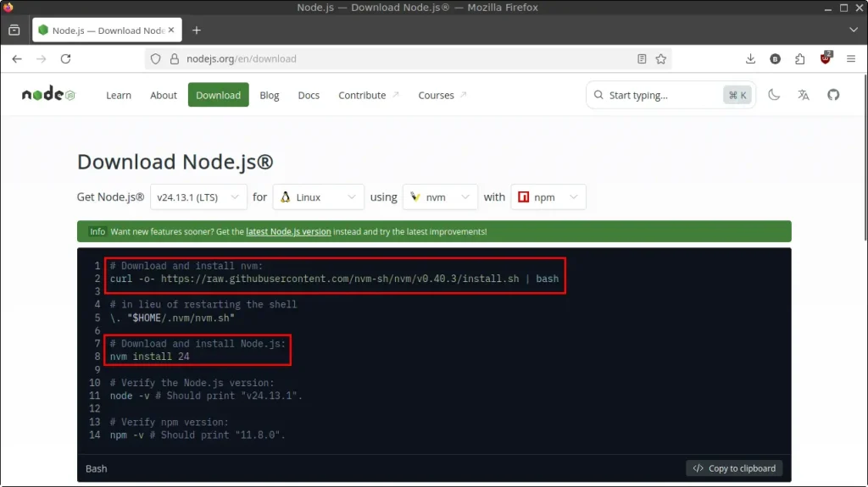The image size is (868, 487).
Task: Select the Download nav item
Action: (x=218, y=95)
